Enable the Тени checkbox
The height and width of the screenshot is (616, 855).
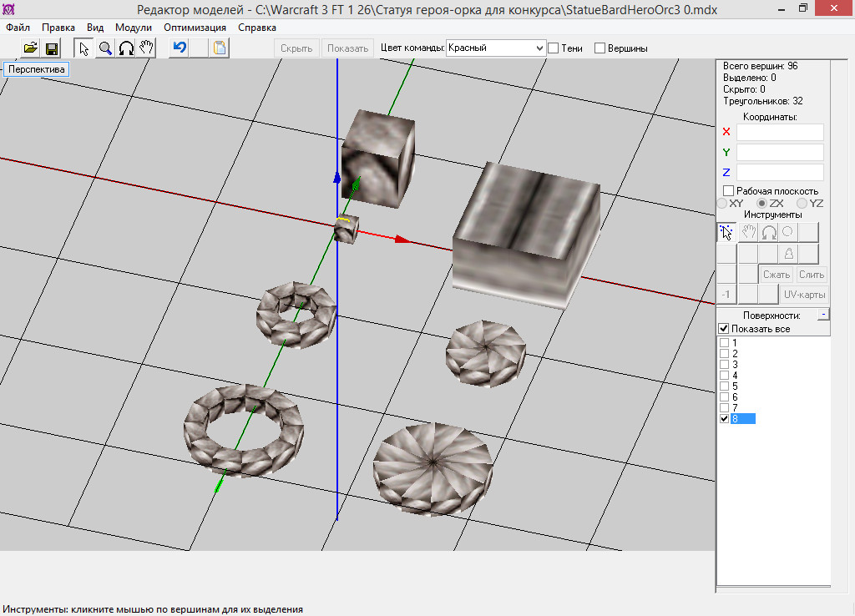(554, 48)
